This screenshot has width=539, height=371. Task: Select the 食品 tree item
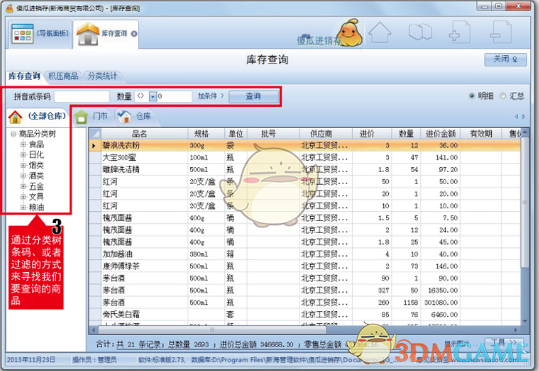click(36, 144)
